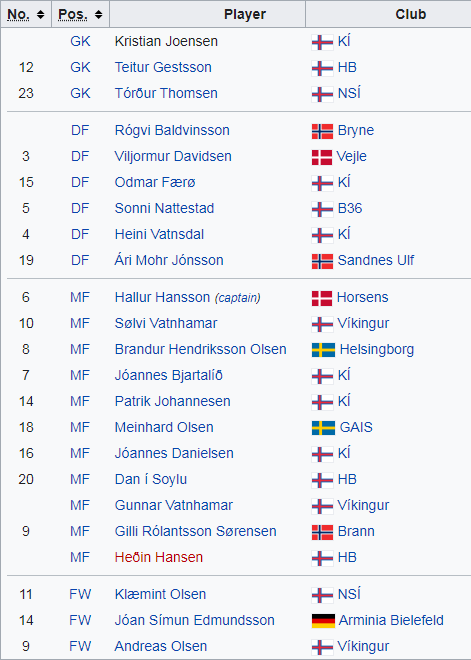Sort table by the No. column arrows
The width and height of the screenshot is (471, 660).
tap(40, 15)
